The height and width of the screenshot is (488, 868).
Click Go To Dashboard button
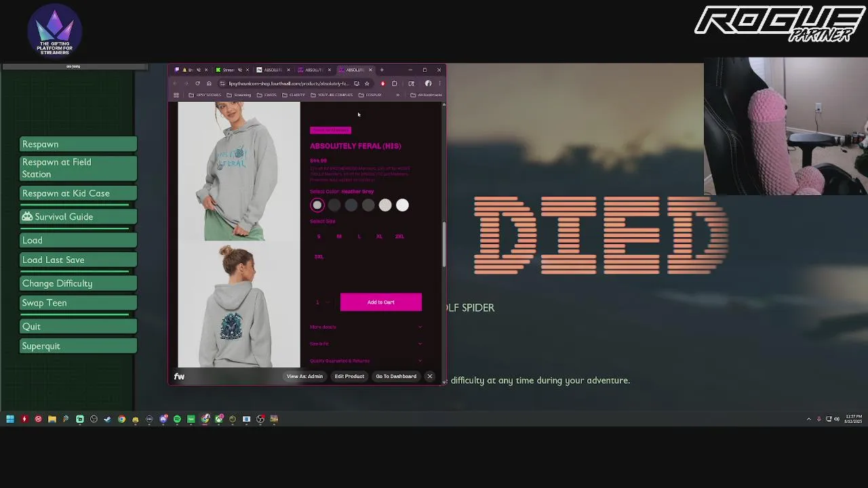396,376
